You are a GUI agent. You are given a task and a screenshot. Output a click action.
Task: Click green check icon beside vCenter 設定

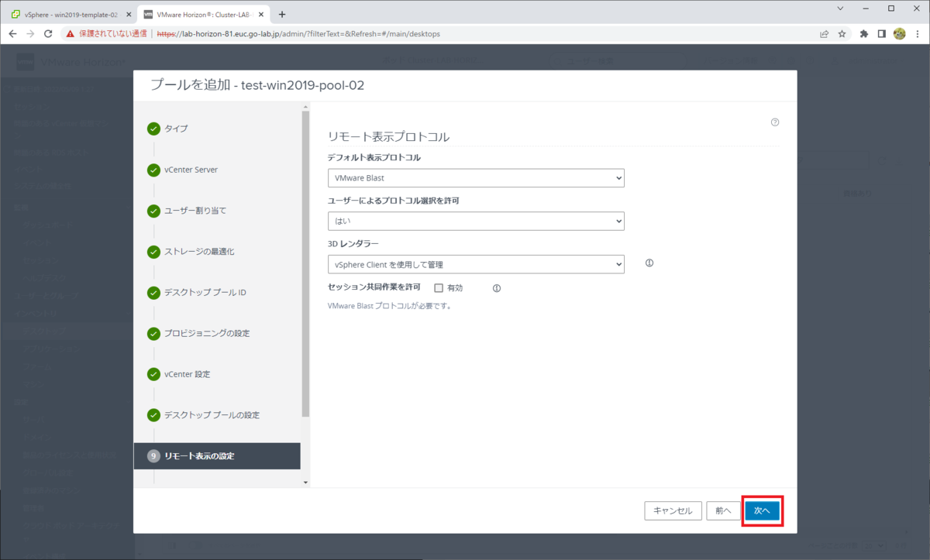pyautogui.click(x=153, y=374)
